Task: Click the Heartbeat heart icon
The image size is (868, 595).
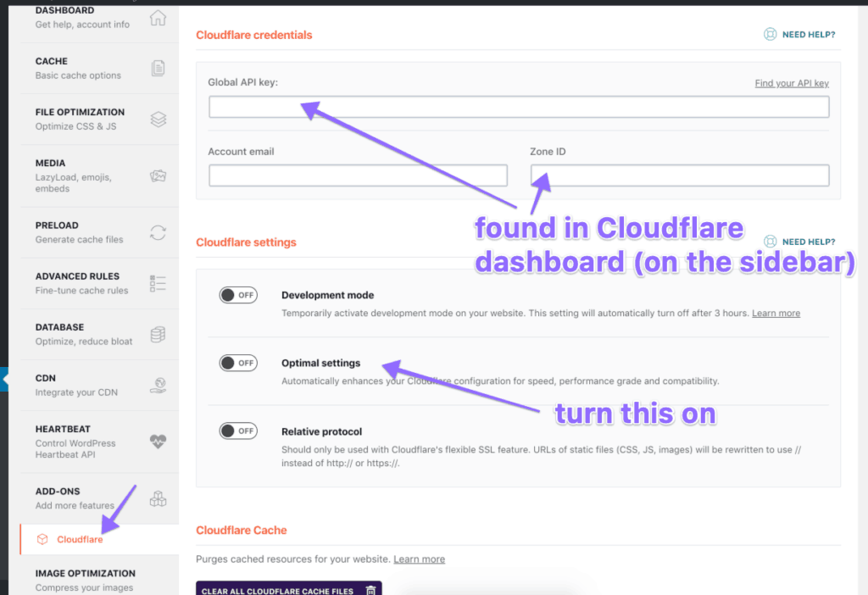Action: (x=158, y=441)
